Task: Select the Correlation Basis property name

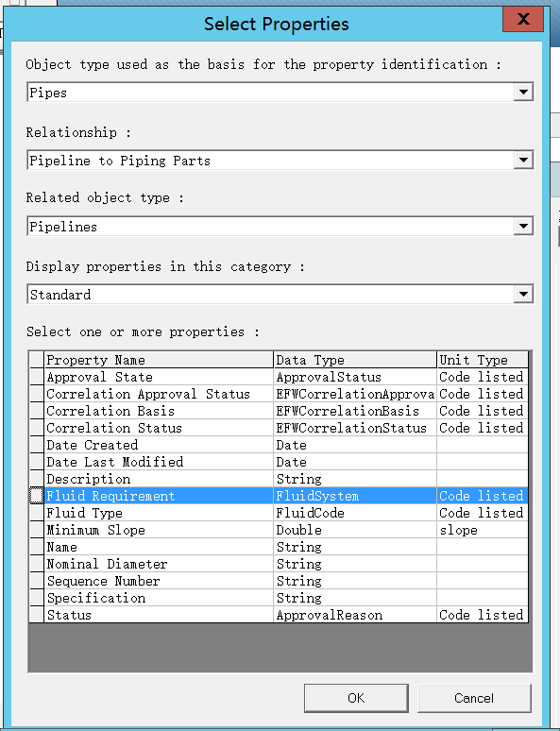Action: [159, 411]
